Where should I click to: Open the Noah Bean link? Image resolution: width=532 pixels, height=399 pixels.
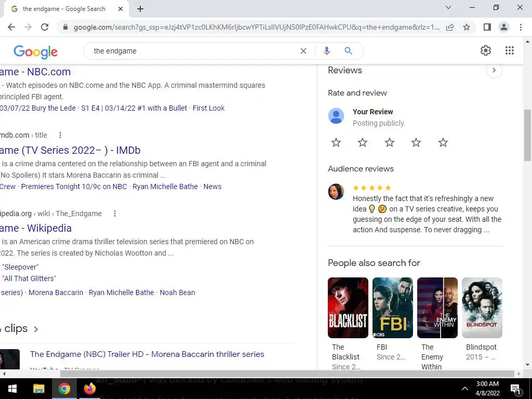[x=178, y=292]
